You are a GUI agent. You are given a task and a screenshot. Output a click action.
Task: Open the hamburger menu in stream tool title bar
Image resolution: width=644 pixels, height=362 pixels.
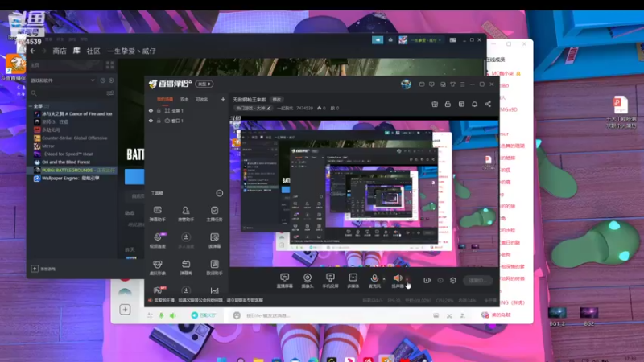[462, 84]
